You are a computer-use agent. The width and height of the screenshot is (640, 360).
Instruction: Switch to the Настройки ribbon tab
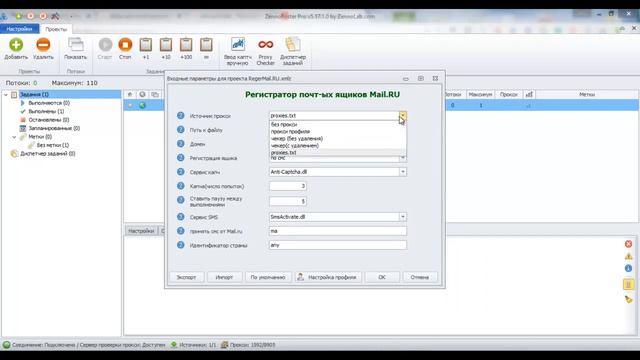point(19,29)
